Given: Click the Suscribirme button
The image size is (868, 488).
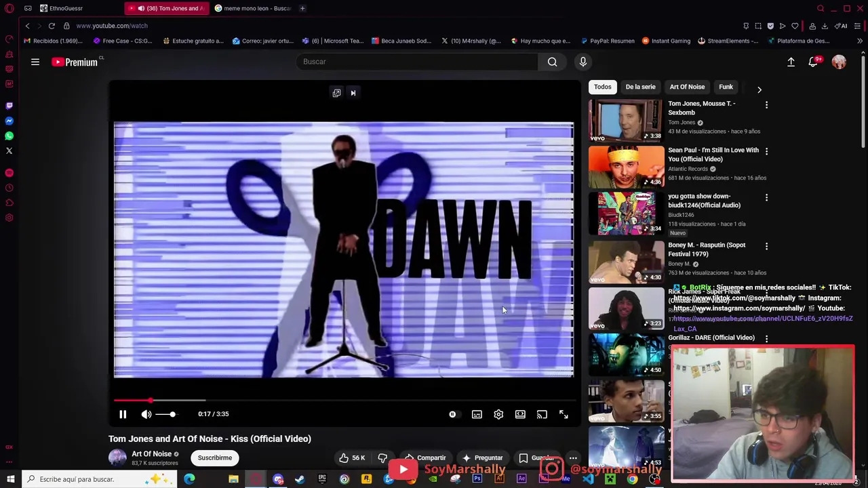Looking at the screenshot, I should 214,457.
